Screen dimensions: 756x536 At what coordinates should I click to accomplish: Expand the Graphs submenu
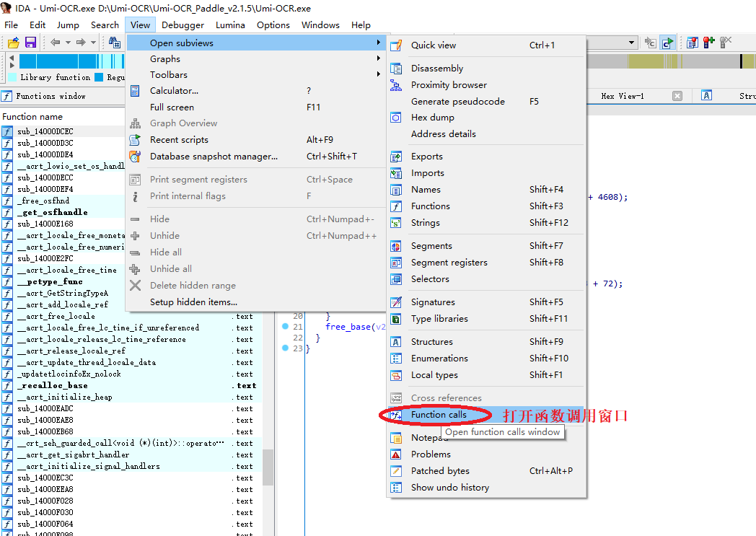[x=255, y=59]
